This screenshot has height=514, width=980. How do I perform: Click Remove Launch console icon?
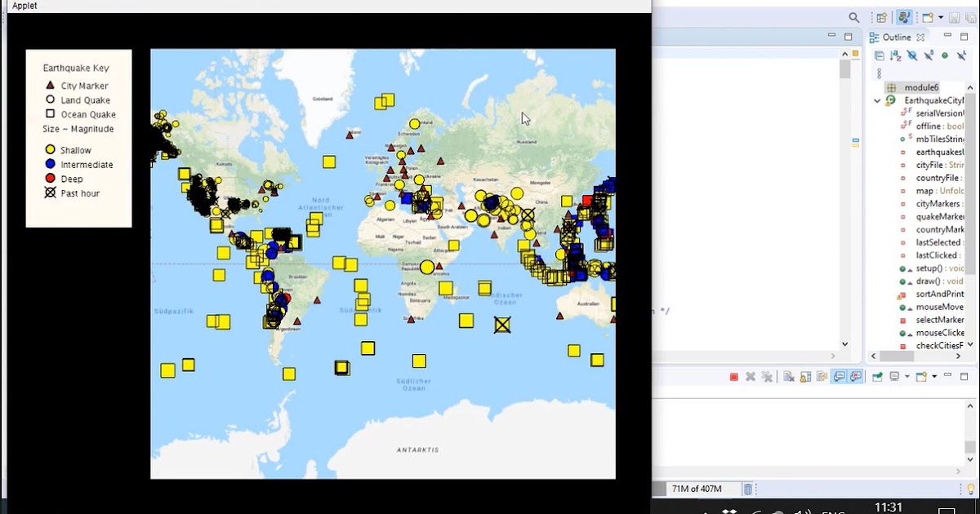(751, 377)
